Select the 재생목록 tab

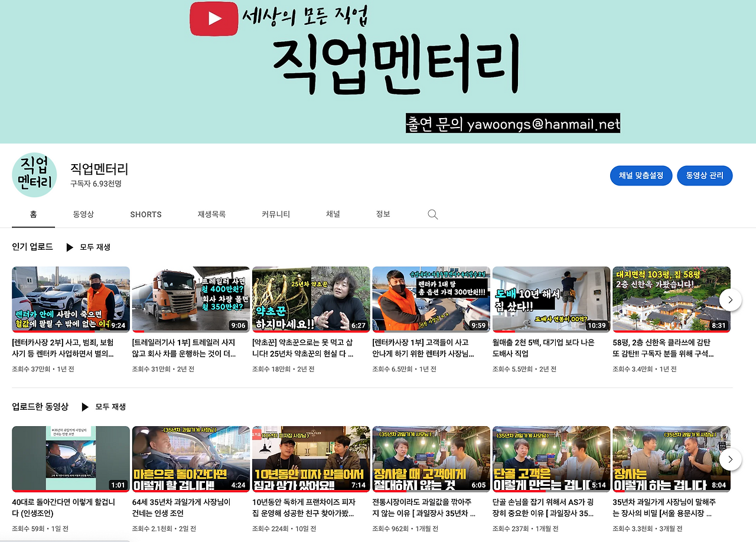(211, 214)
